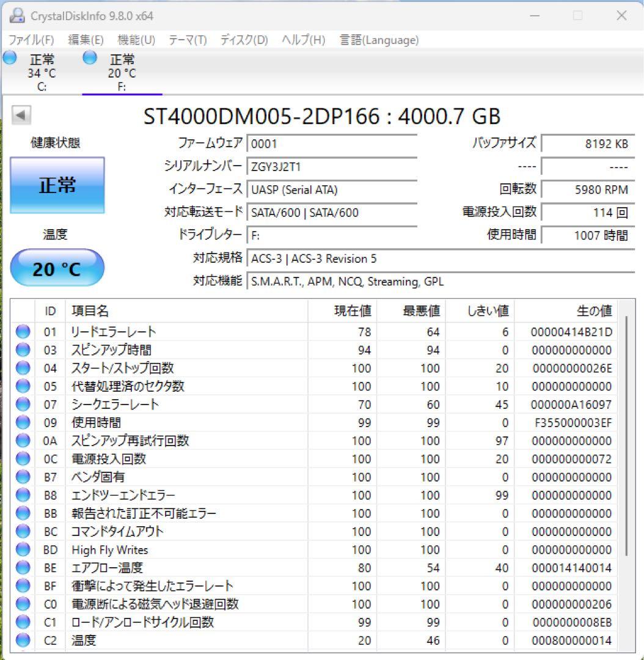644x660 pixels.
Task: Click the interface field UASP (Serial ATA)
Action: point(332,189)
